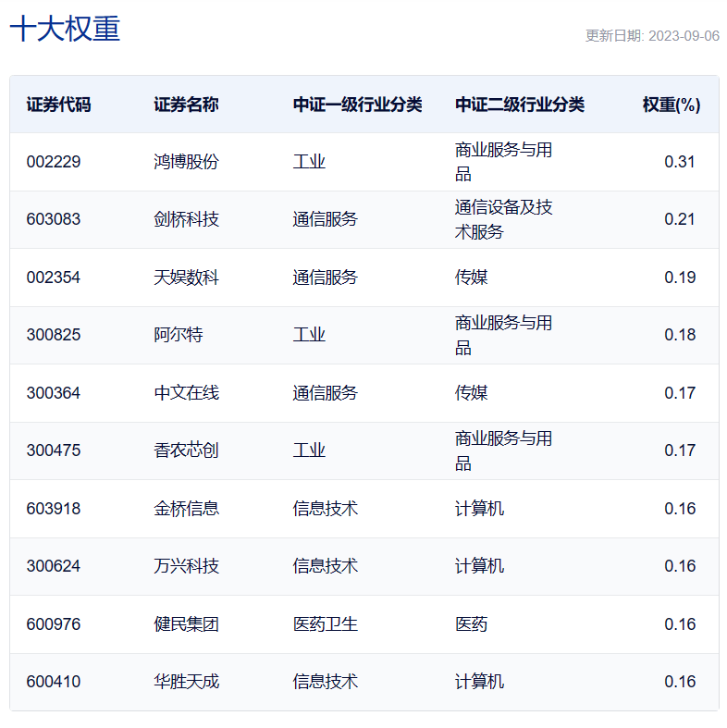The width and height of the screenshot is (727, 728).
Task: Click the name 华胜天成
Action: pos(186,682)
